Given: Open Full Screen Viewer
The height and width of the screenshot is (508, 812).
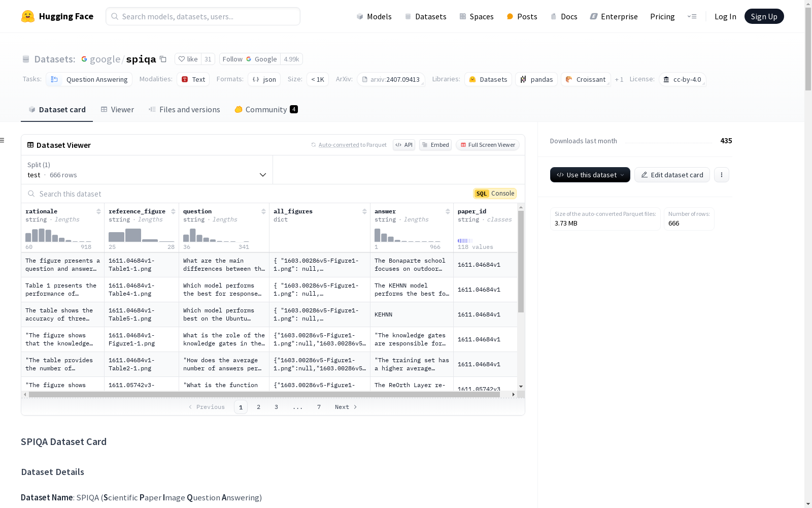Looking at the screenshot, I should pos(488,145).
